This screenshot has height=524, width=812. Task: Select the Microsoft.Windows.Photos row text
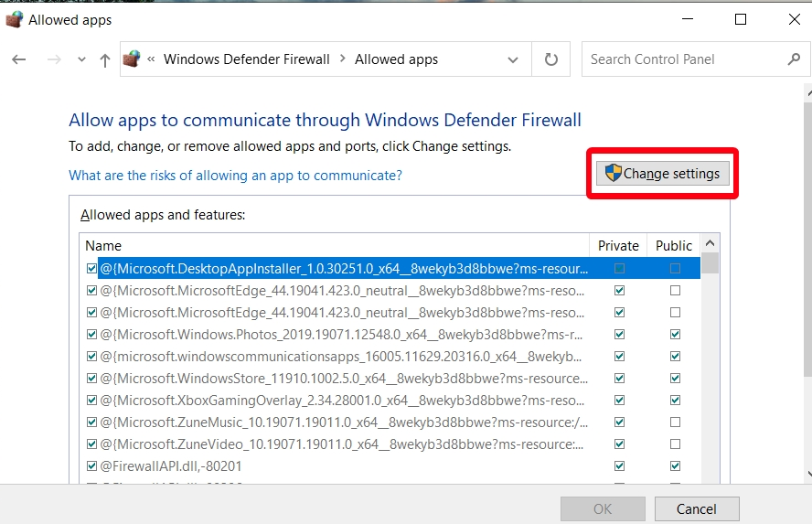tap(341, 335)
